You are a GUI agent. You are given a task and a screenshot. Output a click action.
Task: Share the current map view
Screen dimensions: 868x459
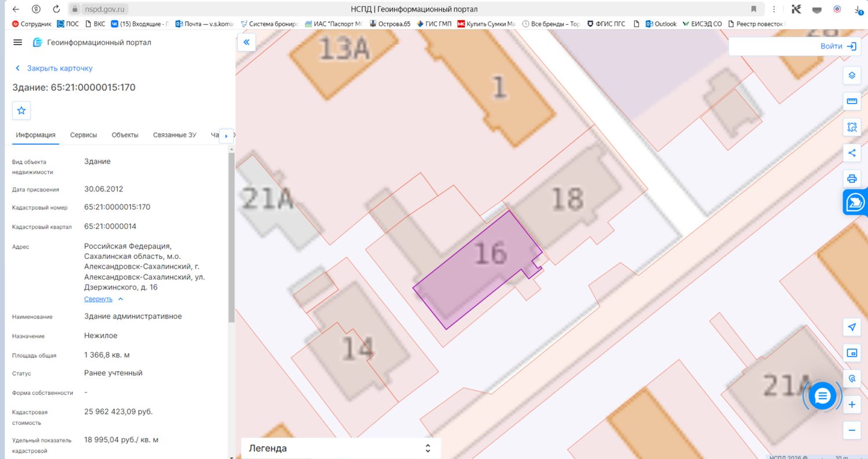[852, 153]
